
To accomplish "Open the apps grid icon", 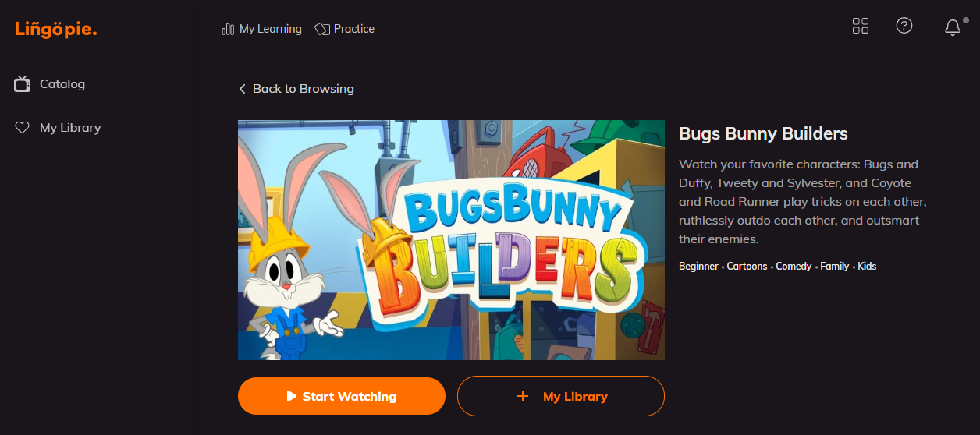I will pyautogui.click(x=861, y=26).
